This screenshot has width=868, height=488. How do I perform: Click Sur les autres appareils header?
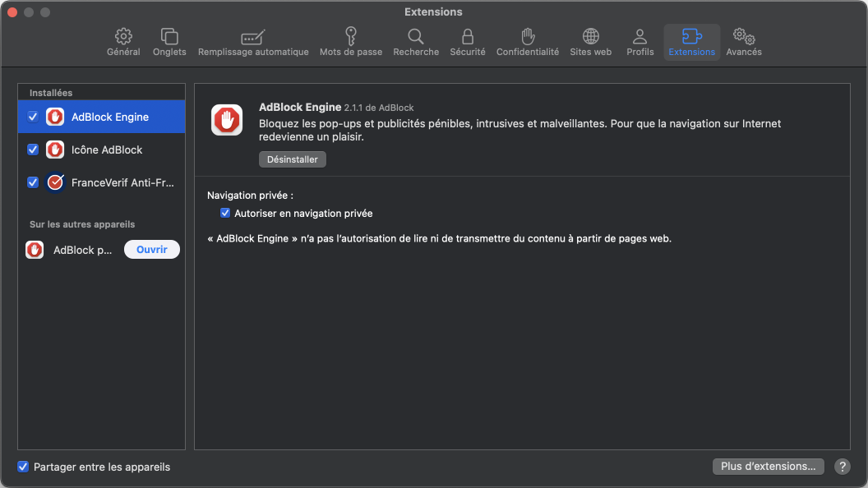coord(82,224)
